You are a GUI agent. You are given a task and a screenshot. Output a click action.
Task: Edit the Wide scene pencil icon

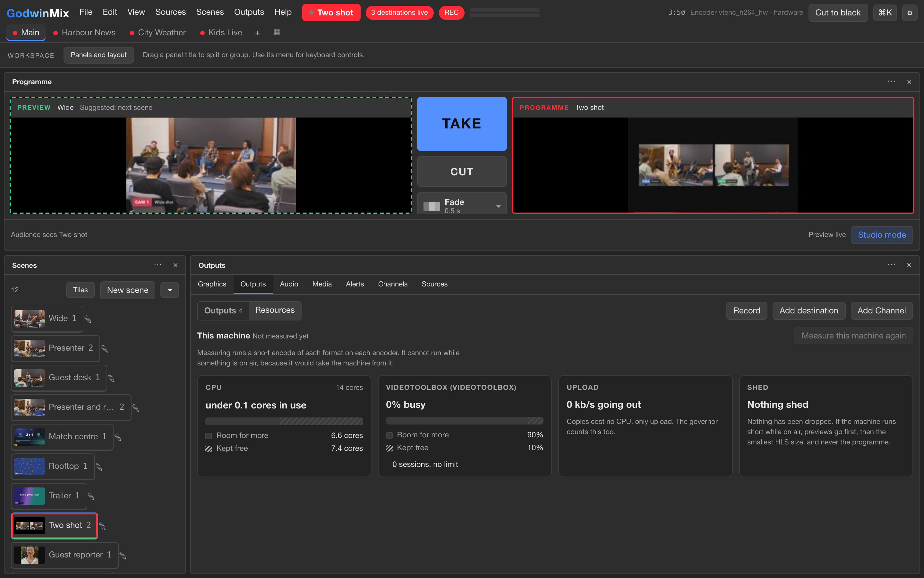88,319
